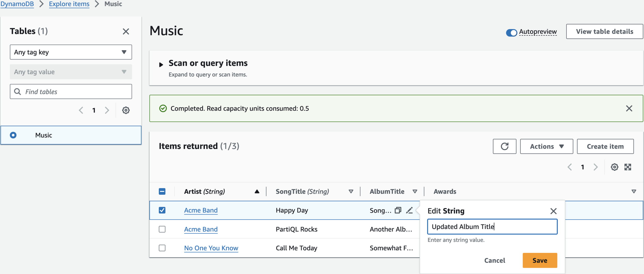Open the Tables panel settings gear
This screenshot has width=644, height=274.
pyautogui.click(x=126, y=110)
